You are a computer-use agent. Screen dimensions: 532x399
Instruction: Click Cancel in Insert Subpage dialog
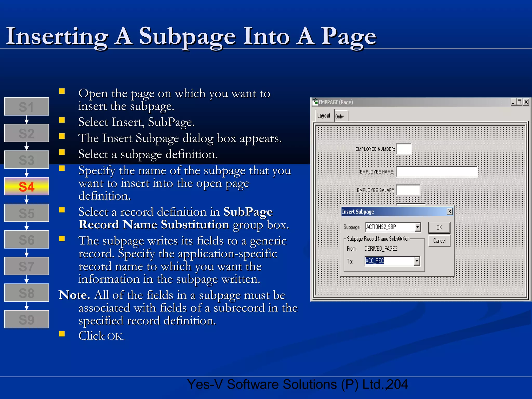439,241
